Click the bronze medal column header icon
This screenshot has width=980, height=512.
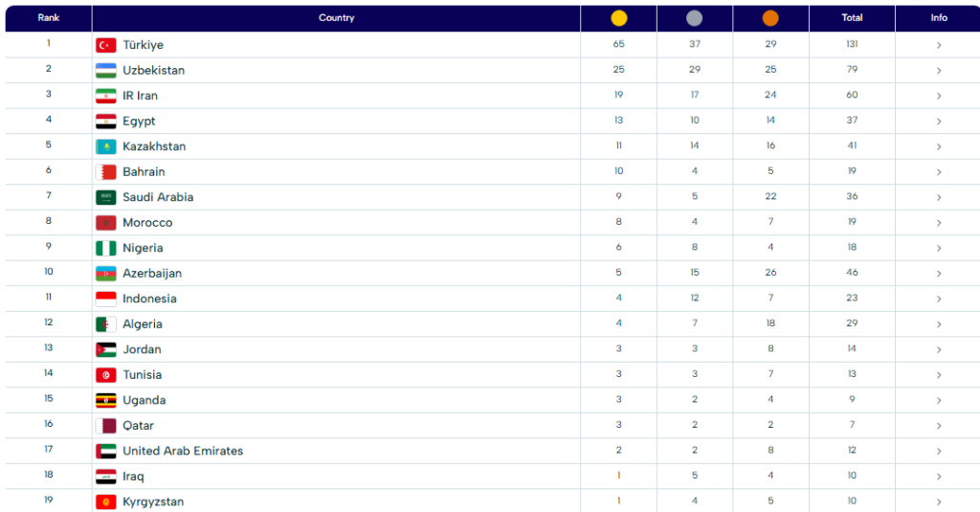click(770, 18)
